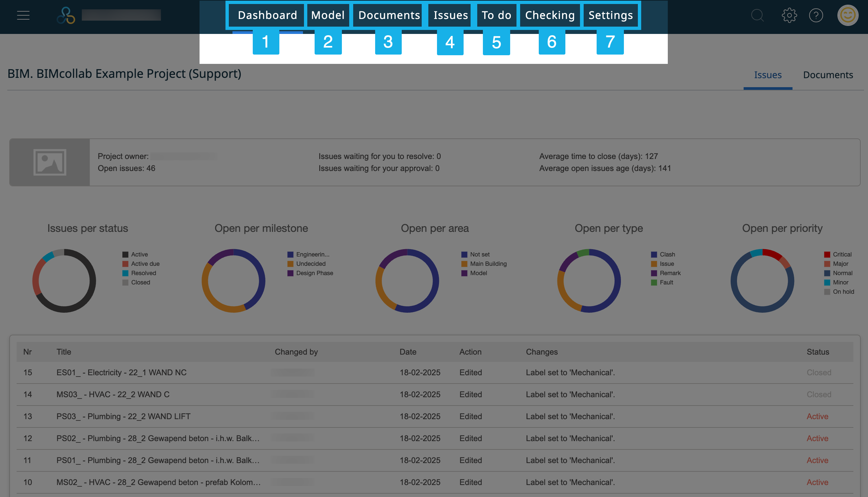Click the Remark type legend label
This screenshot has height=497, width=868.
point(670,273)
